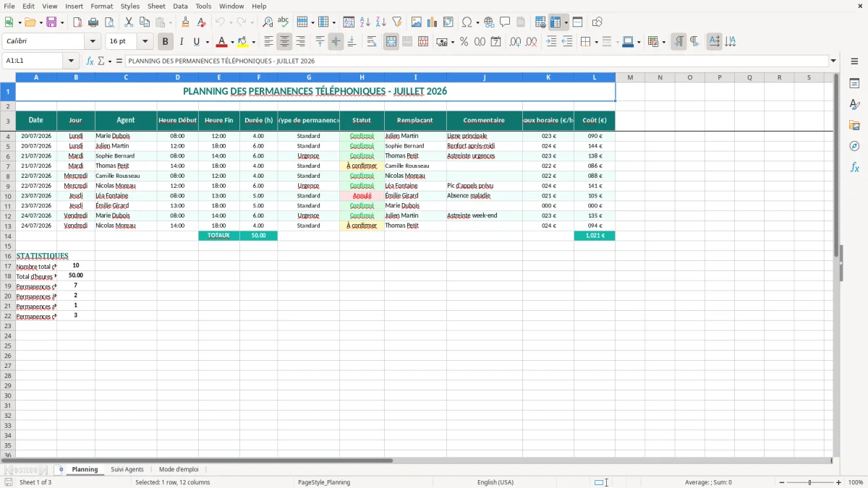Viewport: 868px width, 488px height.
Task: Toggle Bold formatting
Action: (166, 42)
